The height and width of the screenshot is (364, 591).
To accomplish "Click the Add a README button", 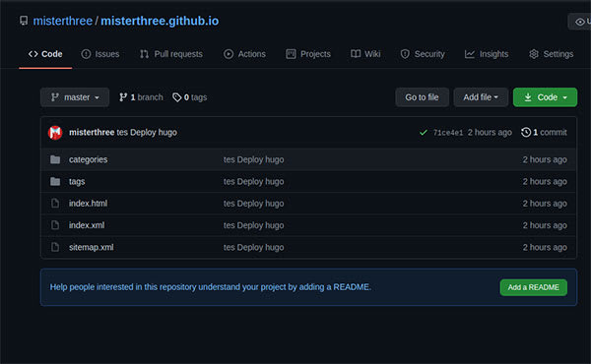I will point(533,287).
